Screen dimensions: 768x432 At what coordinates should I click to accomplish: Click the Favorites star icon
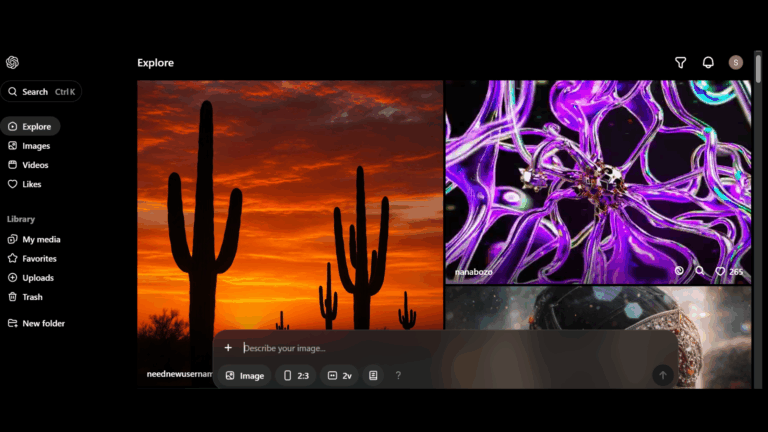(12, 258)
